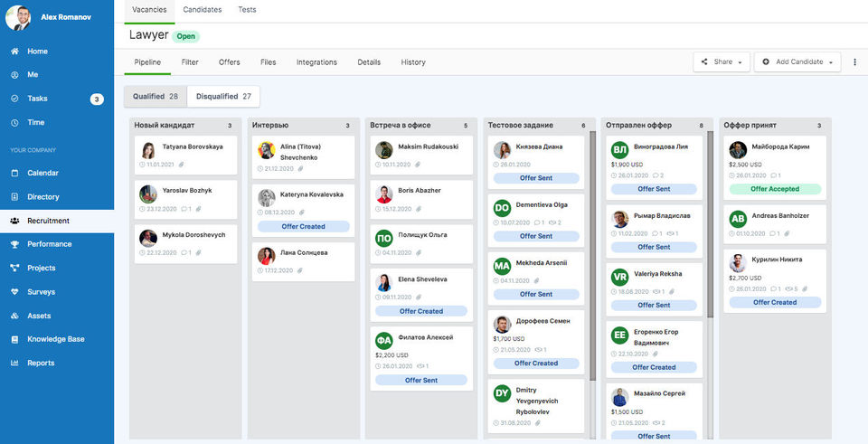Click Offer Created on Kateryna Kovalevska's card

(x=304, y=226)
